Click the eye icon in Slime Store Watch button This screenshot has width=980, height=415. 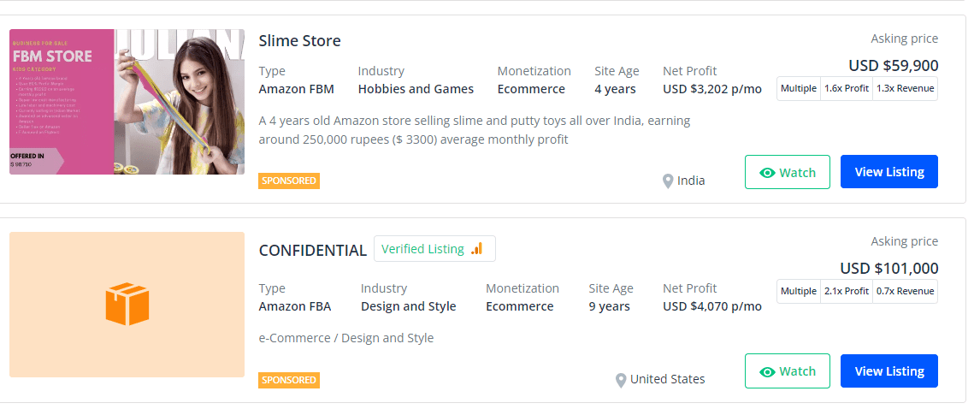tap(767, 173)
